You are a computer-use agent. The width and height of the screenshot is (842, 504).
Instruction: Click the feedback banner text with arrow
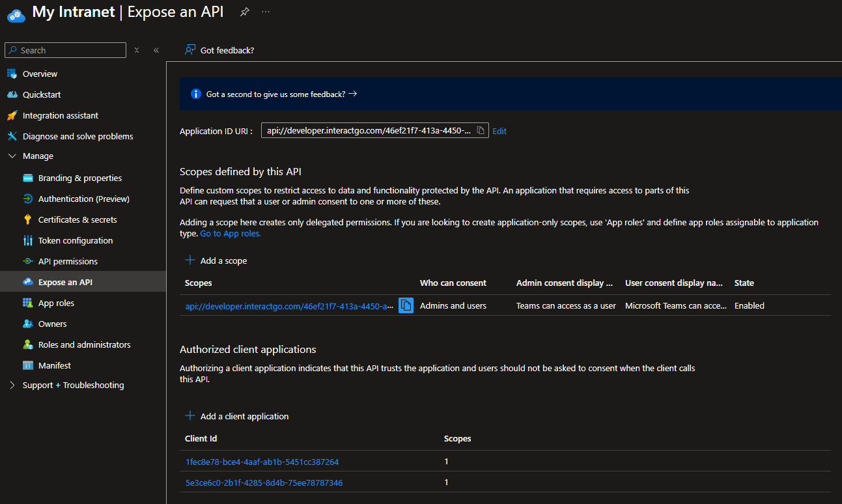[x=281, y=94]
